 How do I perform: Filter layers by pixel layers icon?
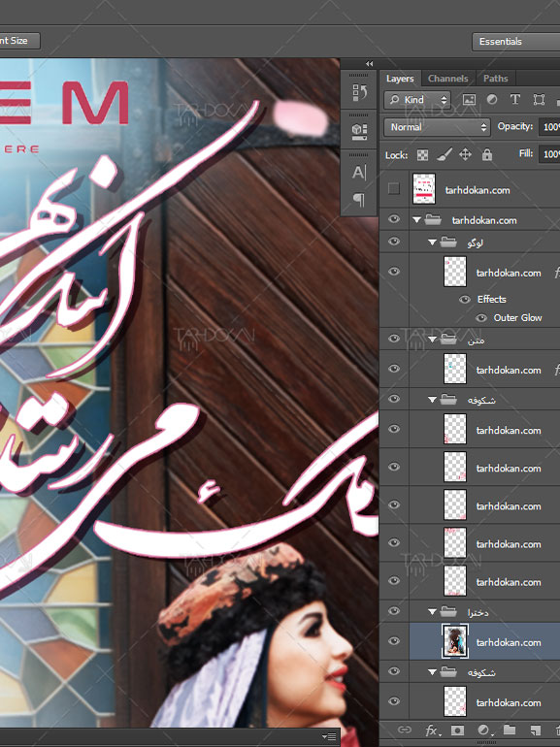coord(469,100)
